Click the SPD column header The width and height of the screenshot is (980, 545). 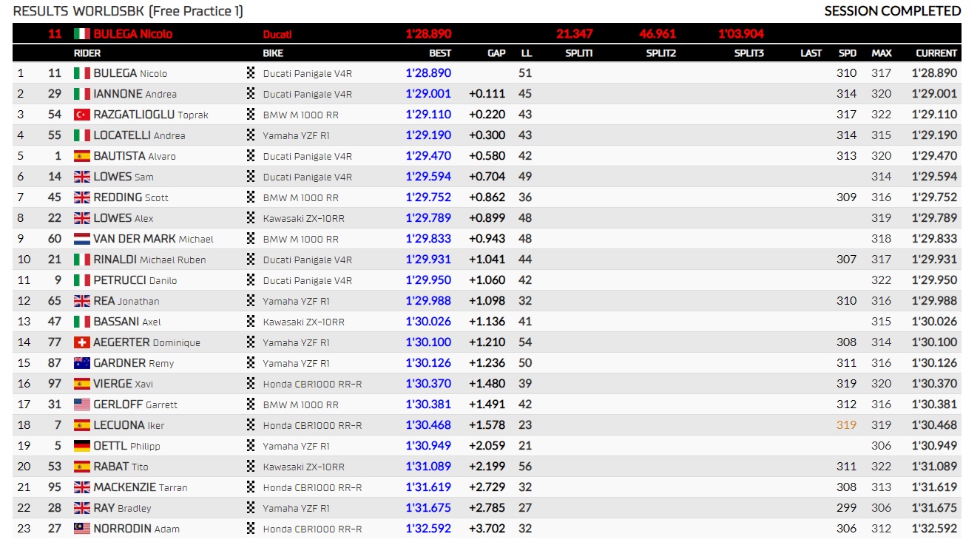848,53
